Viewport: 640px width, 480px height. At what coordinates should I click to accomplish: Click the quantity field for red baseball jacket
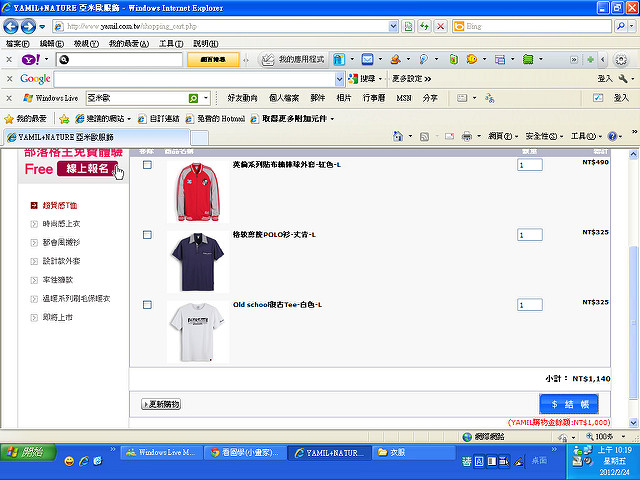pyautogui.click(x=530, y=165)
